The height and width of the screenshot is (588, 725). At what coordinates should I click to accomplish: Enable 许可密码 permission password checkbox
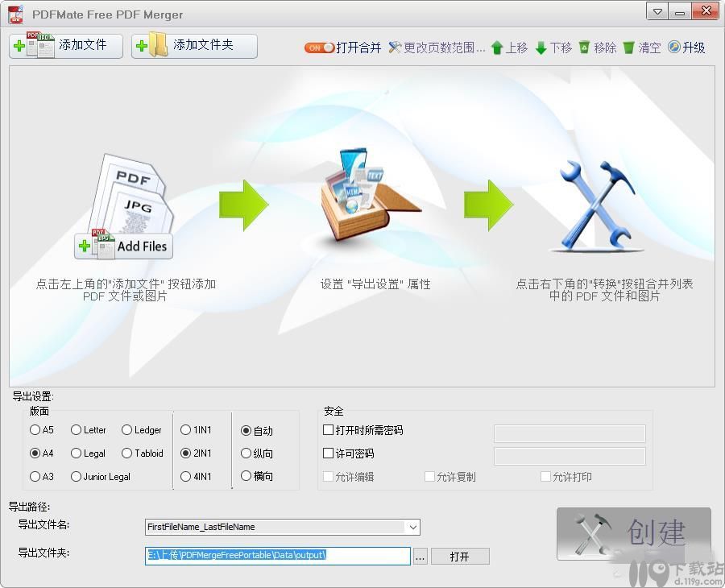pos(329,453)
